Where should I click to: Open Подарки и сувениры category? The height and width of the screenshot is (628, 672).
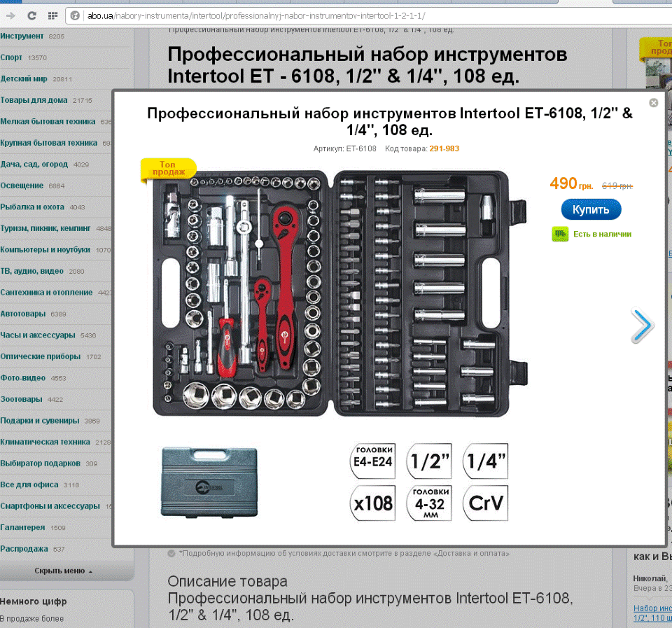39,421
